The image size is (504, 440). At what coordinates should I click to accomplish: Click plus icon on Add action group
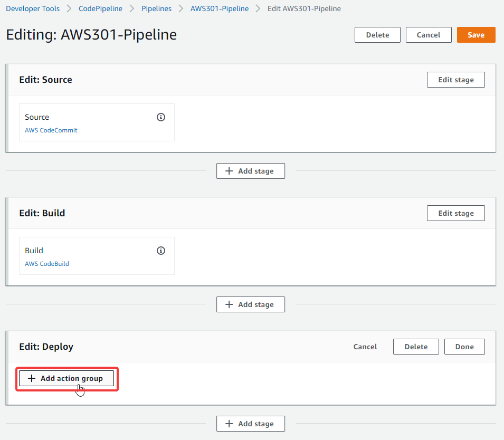(x=32, y=378)
